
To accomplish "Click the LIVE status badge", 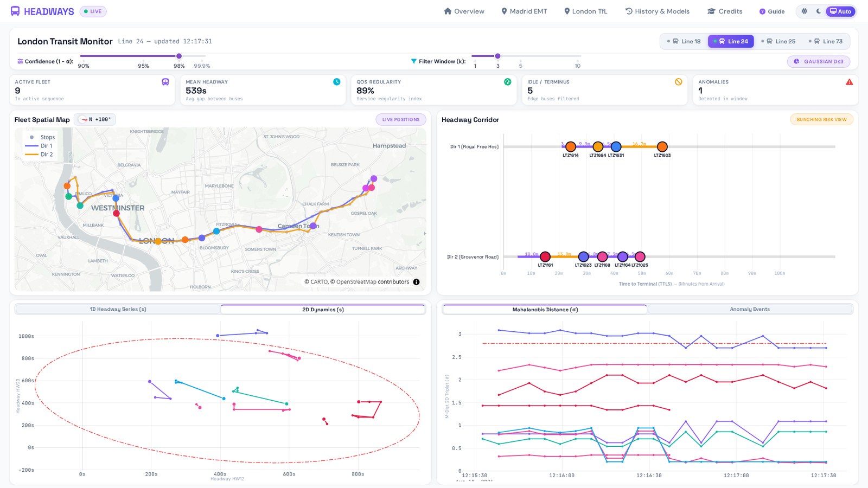I will click(x=93, y=11).
